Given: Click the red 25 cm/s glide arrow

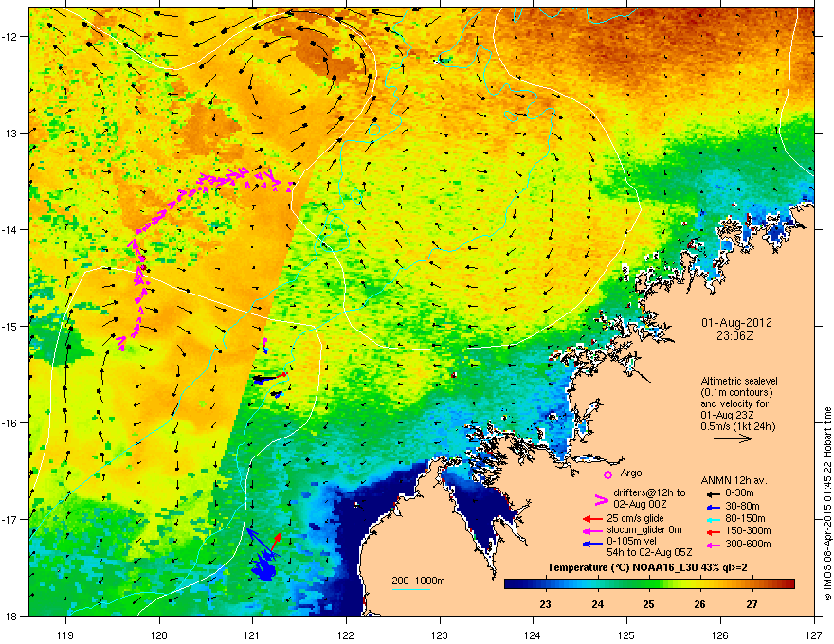Looking at the screenshot, I should (592, 519).
